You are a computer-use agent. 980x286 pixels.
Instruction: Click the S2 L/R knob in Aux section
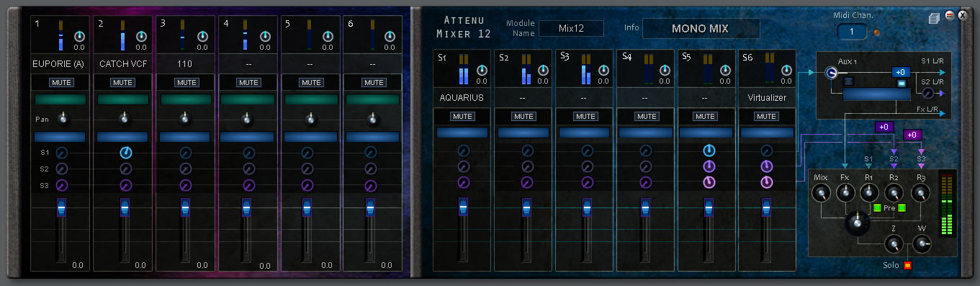tap(929, 93)
